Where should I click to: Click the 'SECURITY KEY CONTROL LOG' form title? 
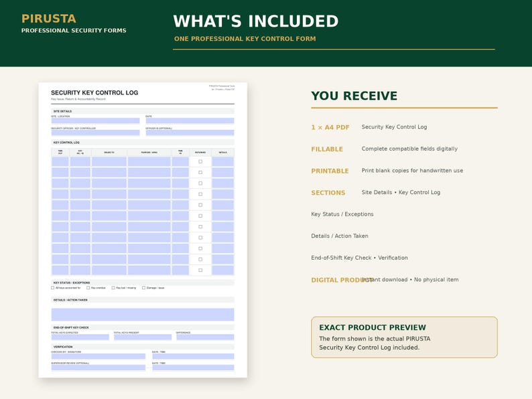click(94, 92)
